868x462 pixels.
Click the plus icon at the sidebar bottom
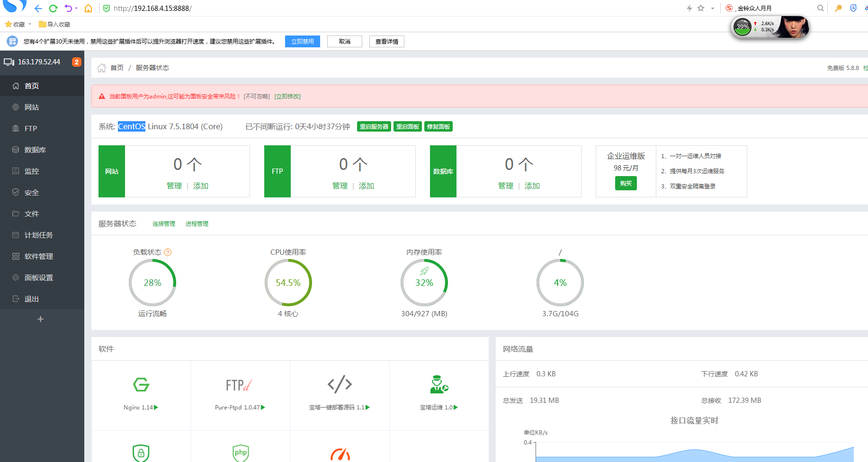pos(41,319)
